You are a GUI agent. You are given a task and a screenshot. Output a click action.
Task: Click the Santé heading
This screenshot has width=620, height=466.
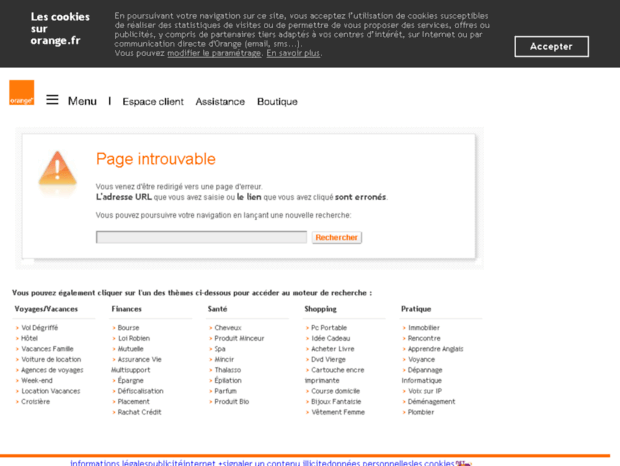pyautogui.click(x=217, y=309)
